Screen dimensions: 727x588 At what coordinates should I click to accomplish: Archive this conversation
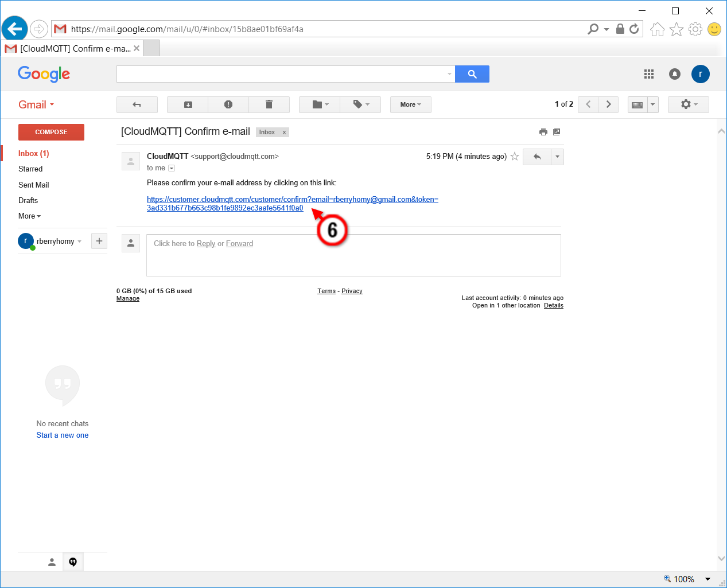pos(188,104)
